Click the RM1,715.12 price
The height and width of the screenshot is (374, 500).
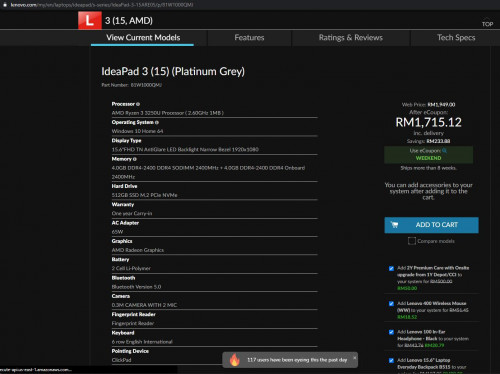[x=428, y=122]
